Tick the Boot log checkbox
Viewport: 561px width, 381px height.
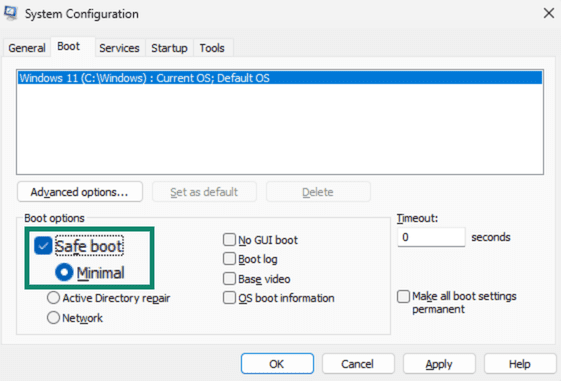[229, 259]
